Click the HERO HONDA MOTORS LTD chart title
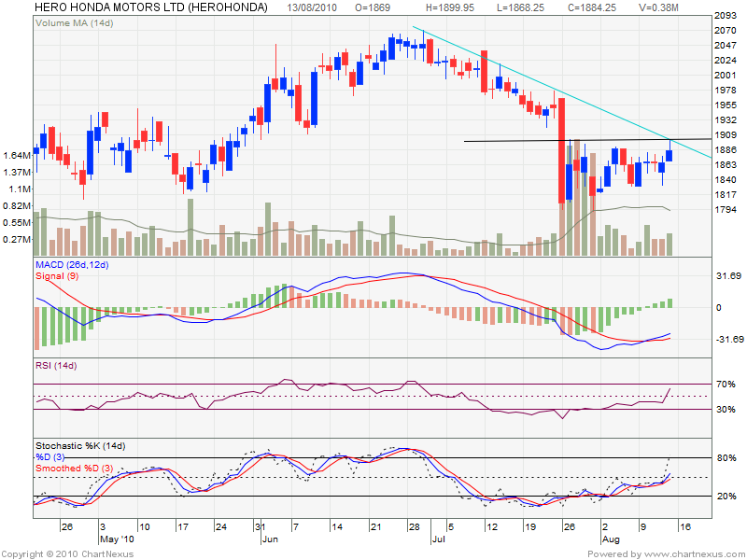Screen dimensions: 747x560 pos(150,7)
